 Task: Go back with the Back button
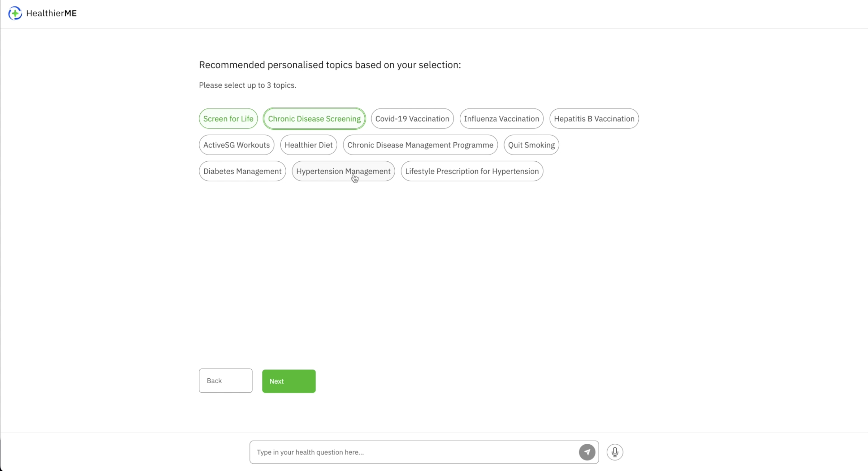click(226, 381)
